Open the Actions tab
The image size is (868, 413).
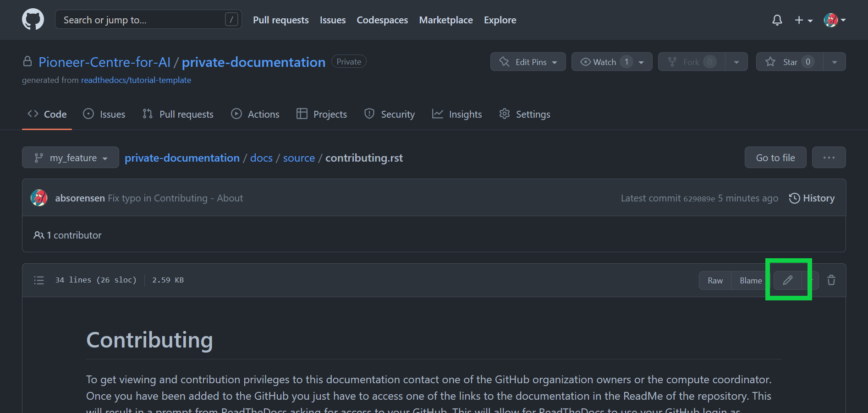click(x=255, y=114)
